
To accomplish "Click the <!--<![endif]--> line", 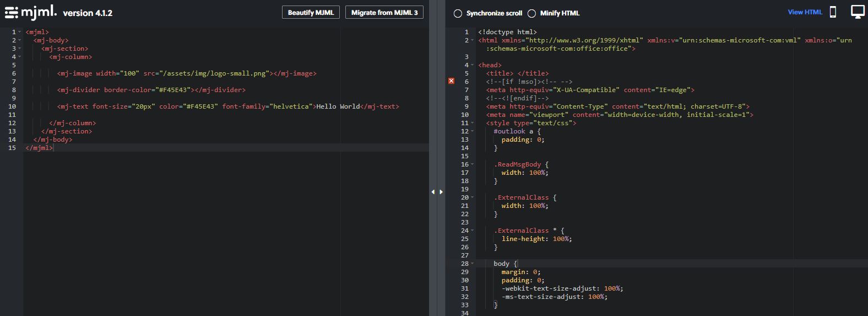I will (x=517, y=98).
